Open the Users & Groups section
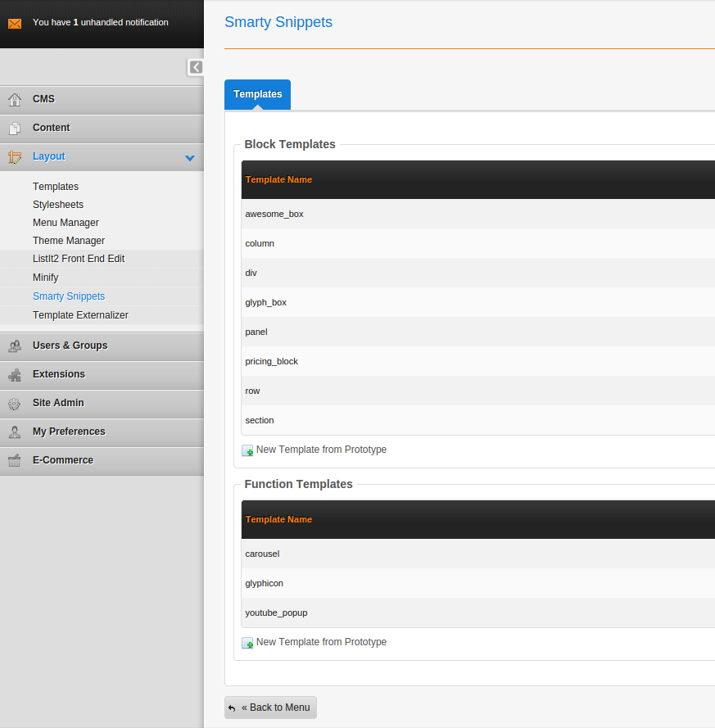Viewport: 715px width, 728px height. 102,346
